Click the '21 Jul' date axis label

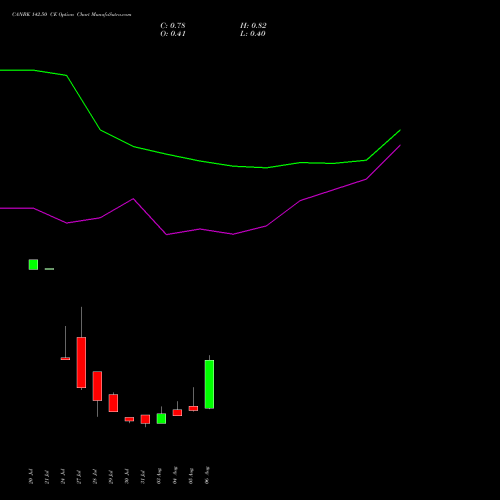click(47, 477)
